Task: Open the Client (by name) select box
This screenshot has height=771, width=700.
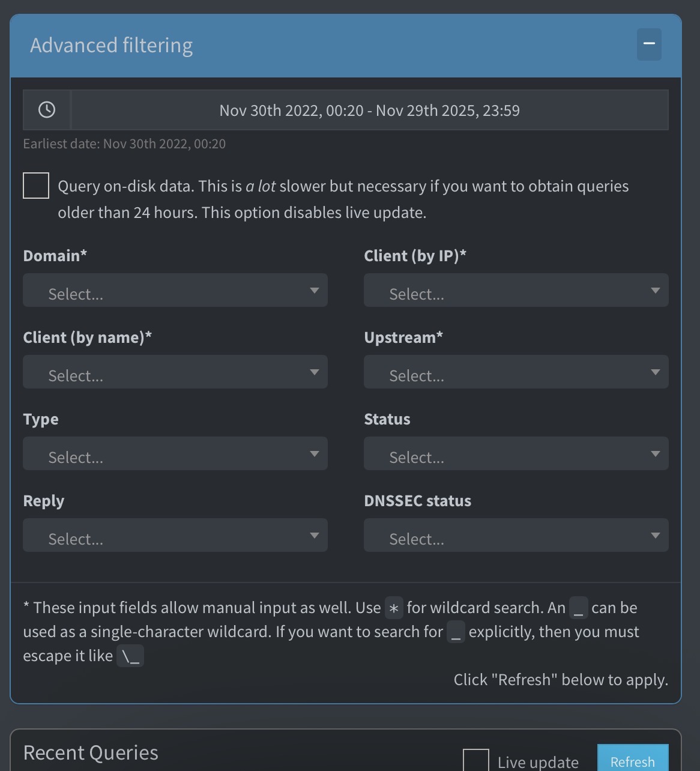Action: tap(175, 372)
